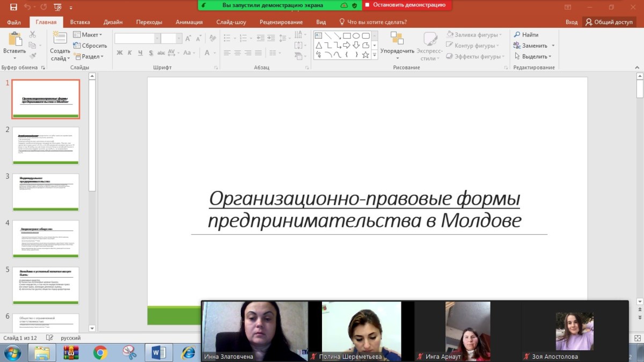The image size is (644, 362).
Task: Cut selection with the scissors icon
Action: (x=32, y=34)
